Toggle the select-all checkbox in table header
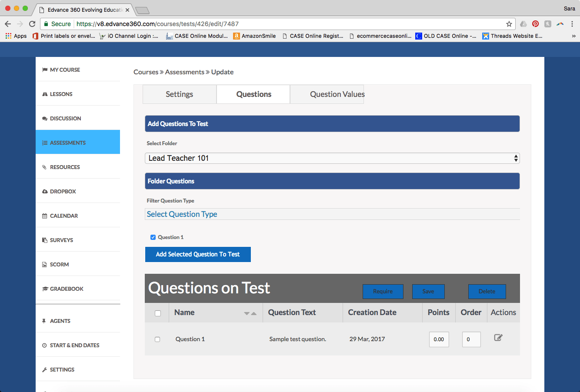 [158, 313]
